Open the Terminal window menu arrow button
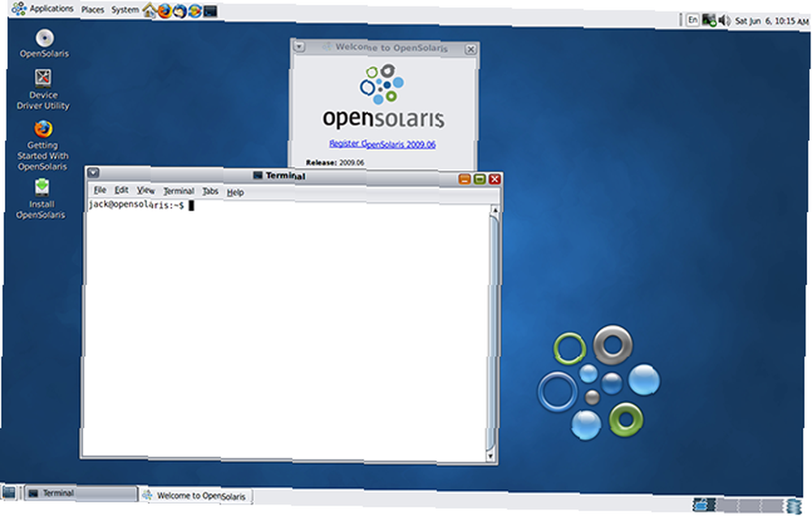 pyautogui.click(x=93, y=172)
